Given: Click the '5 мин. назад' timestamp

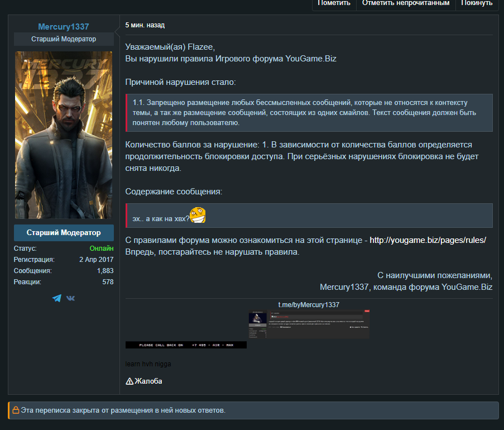Looking at the screenshot, I should coord(145,25).
